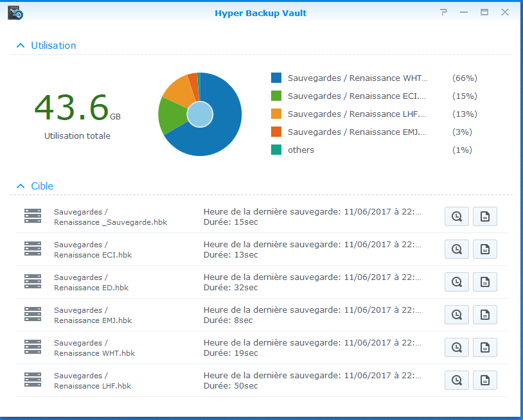
Task: Click the Durée: 13sec text
Action: tap(231, 255)
